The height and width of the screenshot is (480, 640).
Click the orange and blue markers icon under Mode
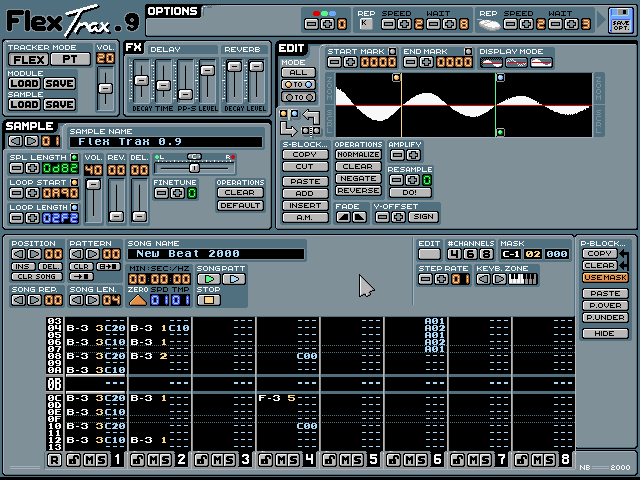[x=289, y=114]
